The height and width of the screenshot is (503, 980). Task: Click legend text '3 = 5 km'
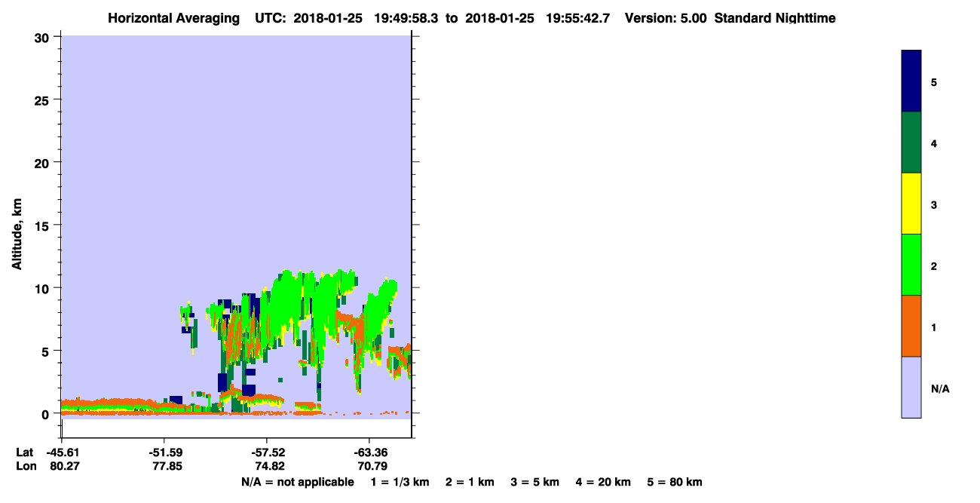pyautogui.click(x=534, y=482)
